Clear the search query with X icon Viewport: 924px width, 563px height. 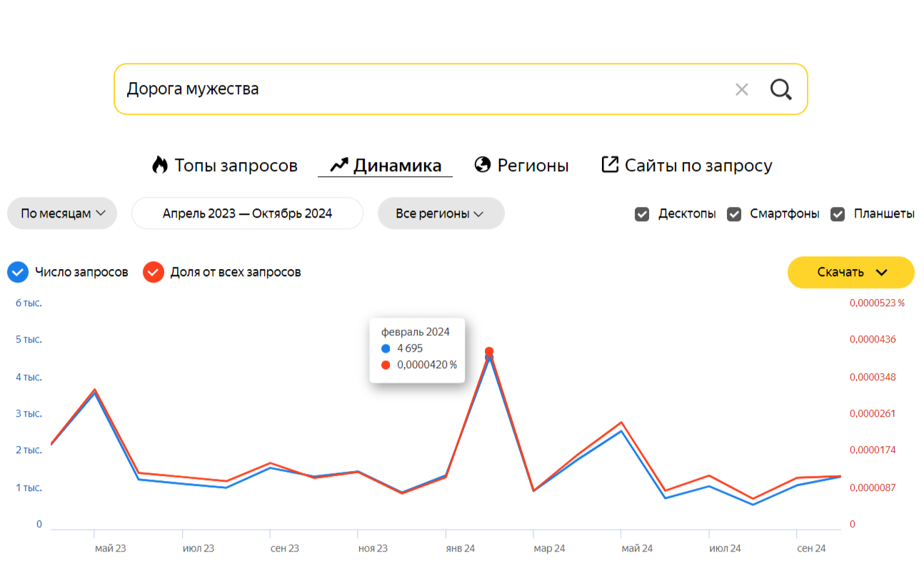(x=742, y=89)
